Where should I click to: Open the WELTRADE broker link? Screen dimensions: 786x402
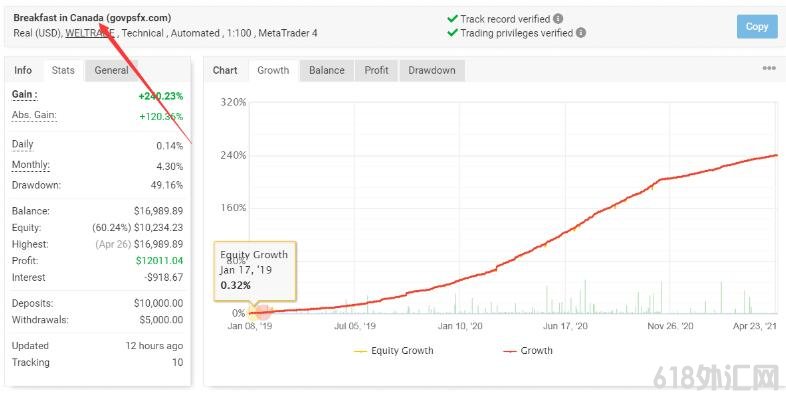91,33
